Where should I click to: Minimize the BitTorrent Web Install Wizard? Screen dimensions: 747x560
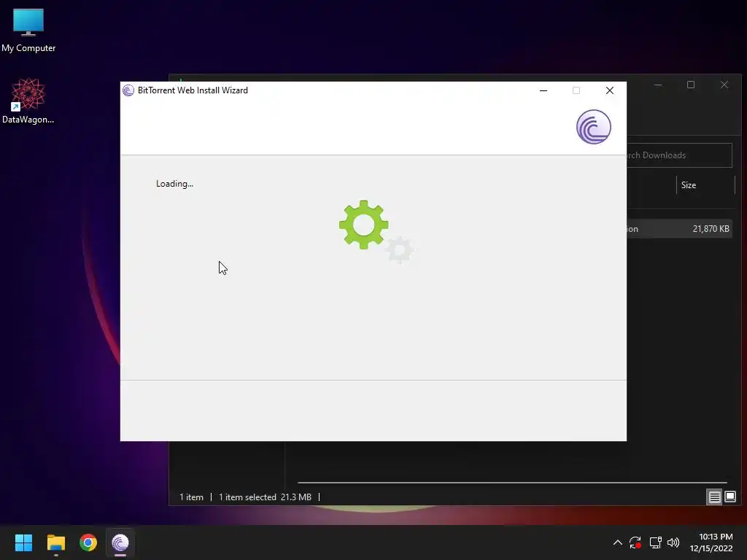pos(543,90)
